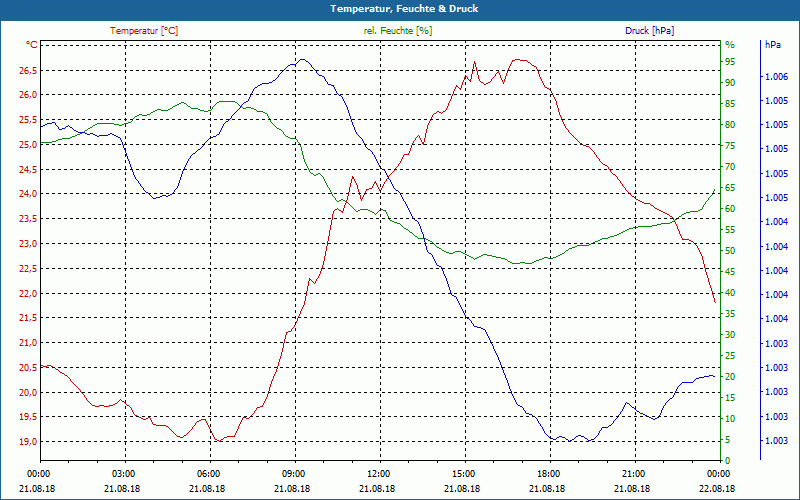Click the 60 humidity axis value
The image size is (800, 500).
[730, 209]
